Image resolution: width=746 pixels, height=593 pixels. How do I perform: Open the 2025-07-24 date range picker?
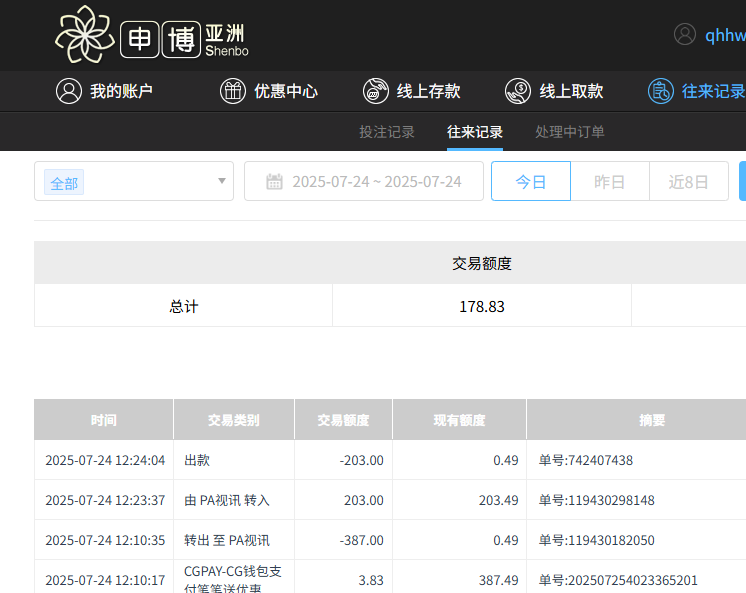(376, 182)
